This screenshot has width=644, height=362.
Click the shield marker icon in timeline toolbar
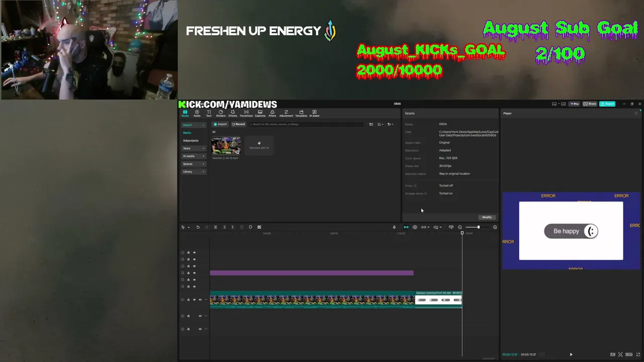[x=251, y=227]
